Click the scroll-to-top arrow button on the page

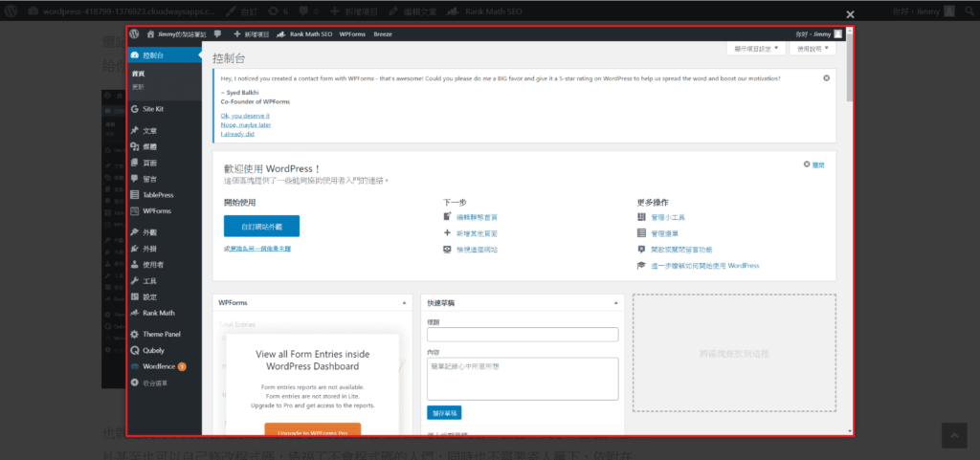point(956,437)
